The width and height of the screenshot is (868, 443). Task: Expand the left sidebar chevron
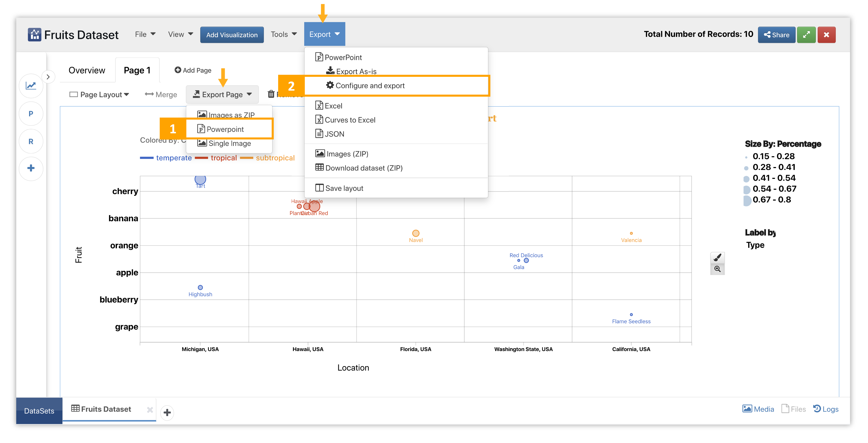click(x=48, y=77)
